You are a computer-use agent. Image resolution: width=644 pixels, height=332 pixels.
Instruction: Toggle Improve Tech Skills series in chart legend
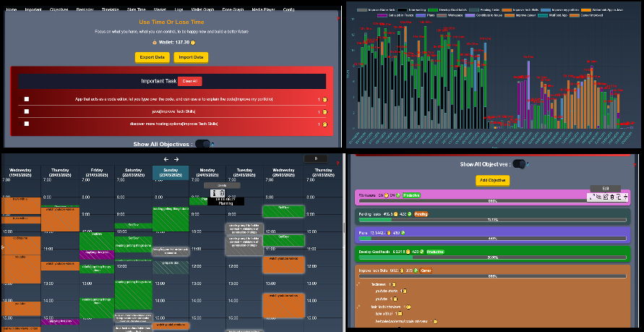point(520,10)
